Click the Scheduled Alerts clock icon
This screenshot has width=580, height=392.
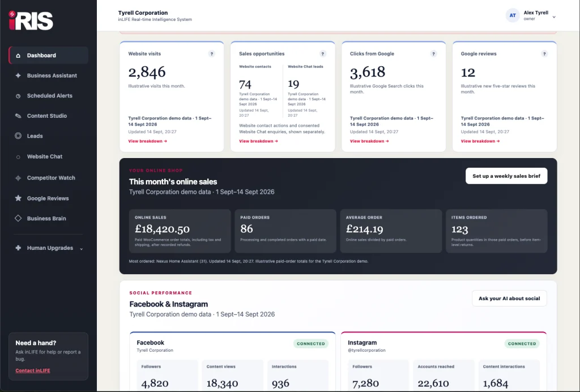click(18, 96)
